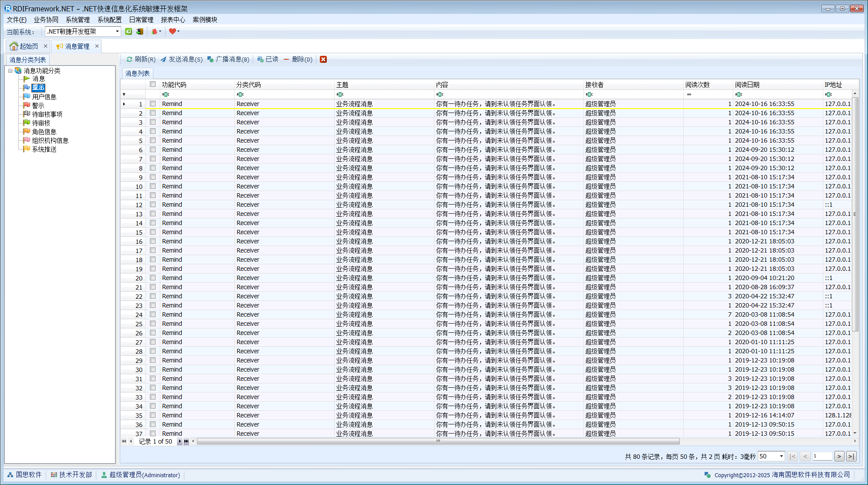
Task: Check the checkbox in row 10
Action: 153,186
